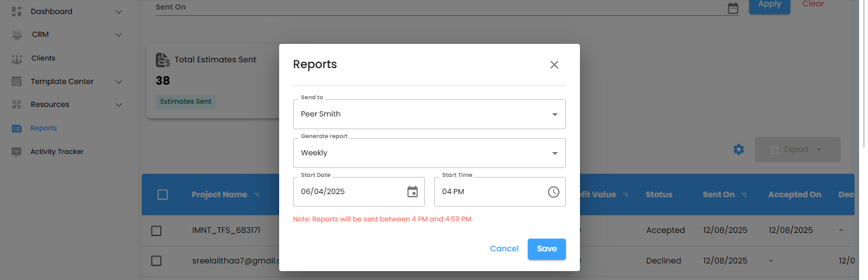Open the Sent On calendar icon

pos(733,8)
